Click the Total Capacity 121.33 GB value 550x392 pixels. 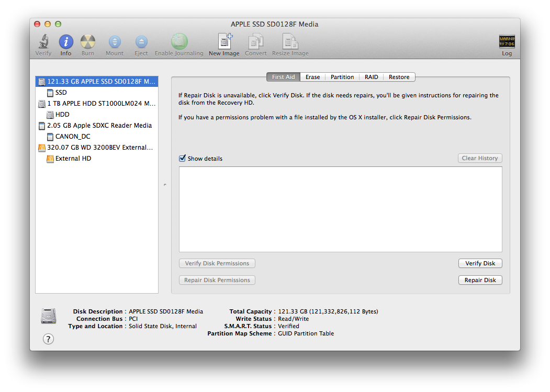(x=328, y=311)
